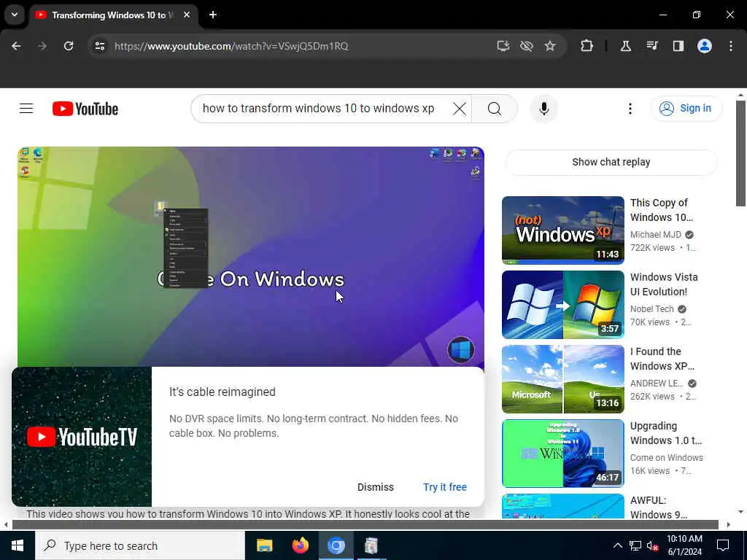Image resolution: width=747 pixels, height=560 pixels.
Task: Click Come on Windows channel name
Action: click(x=667, y=457)
